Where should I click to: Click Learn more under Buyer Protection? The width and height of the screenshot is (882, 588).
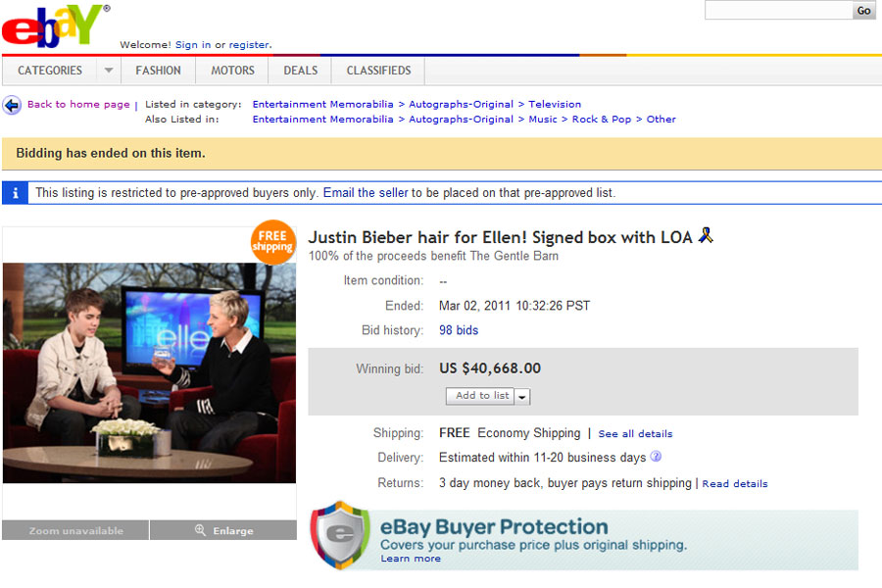[411, 559]
